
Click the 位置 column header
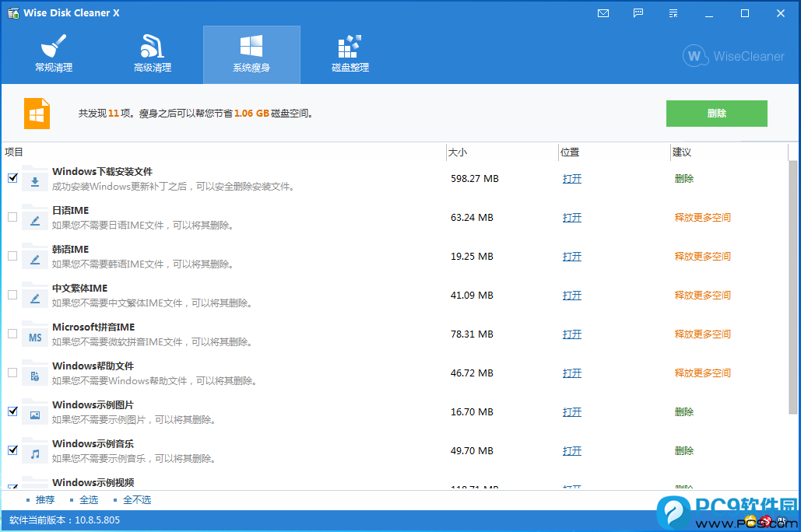(570, 152)
